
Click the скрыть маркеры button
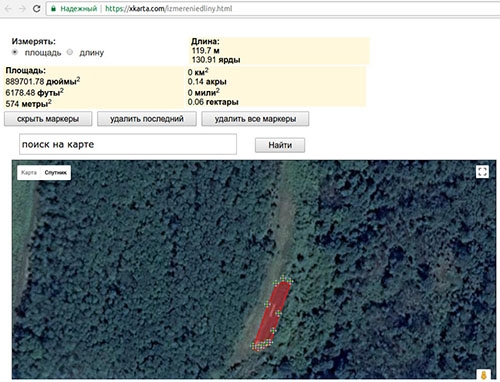coord(48,119)
